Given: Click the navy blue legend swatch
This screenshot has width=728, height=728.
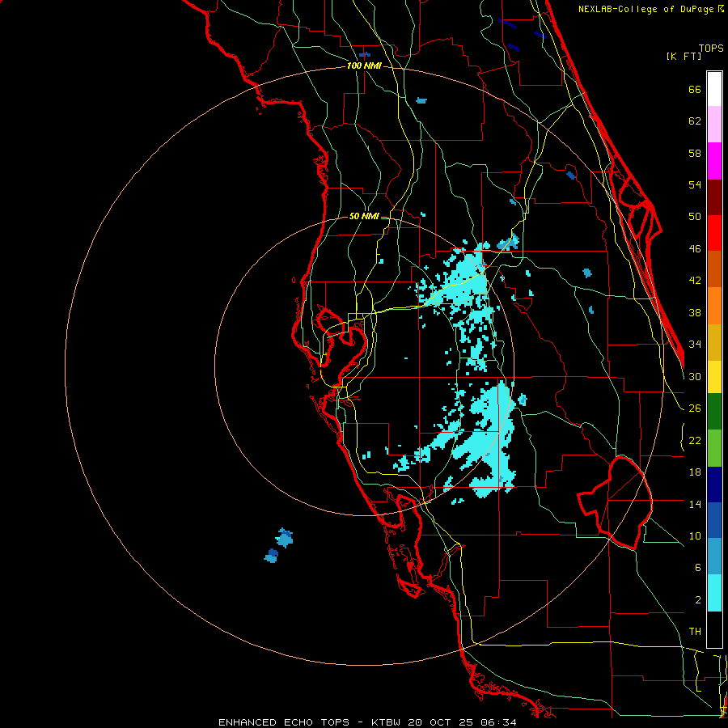Looking at the screenshot, I should point(714,485).
